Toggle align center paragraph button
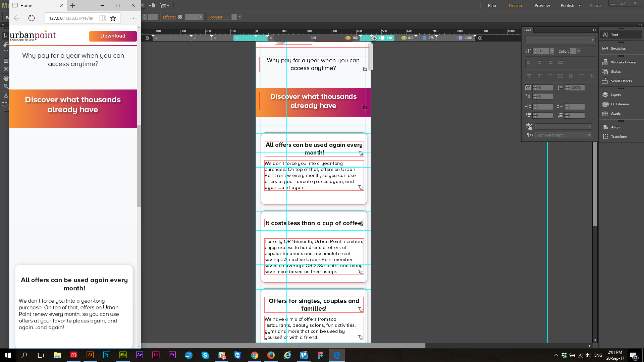Screen dimensions: 644x362 (x=540, y=63)
